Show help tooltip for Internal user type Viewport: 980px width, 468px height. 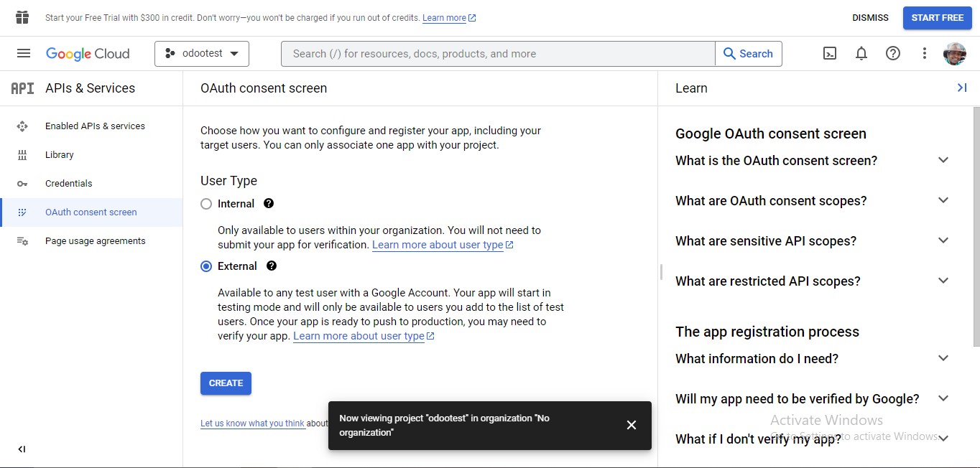pyautogui.click(x=269, y=203)
